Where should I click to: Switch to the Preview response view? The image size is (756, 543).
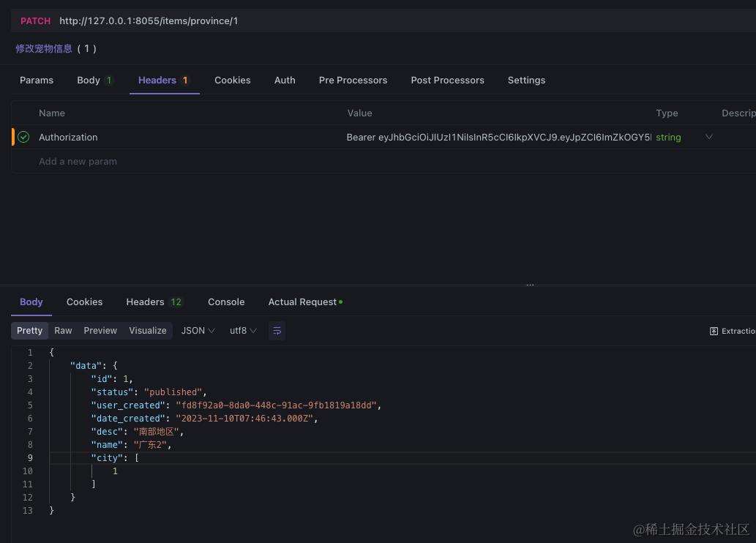point(100,331)
